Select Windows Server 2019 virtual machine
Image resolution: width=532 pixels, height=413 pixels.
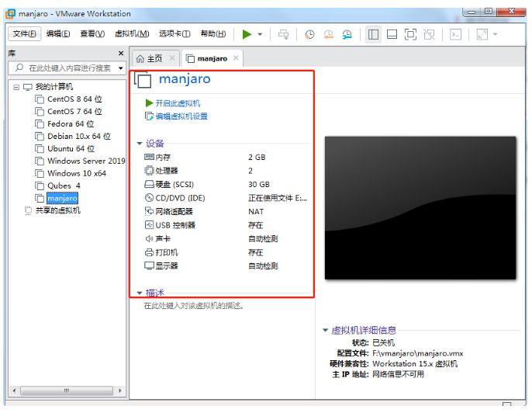(80, 161)
